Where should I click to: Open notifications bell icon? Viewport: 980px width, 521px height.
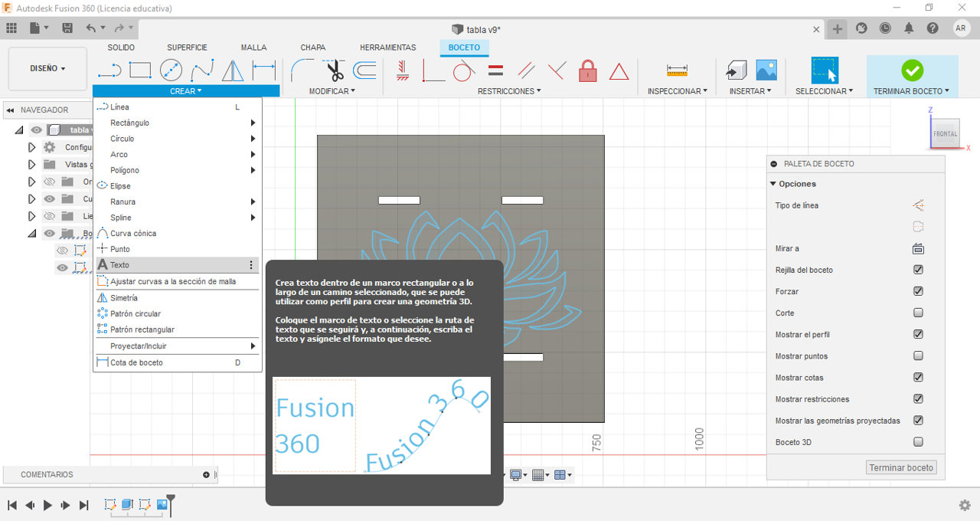909,28
